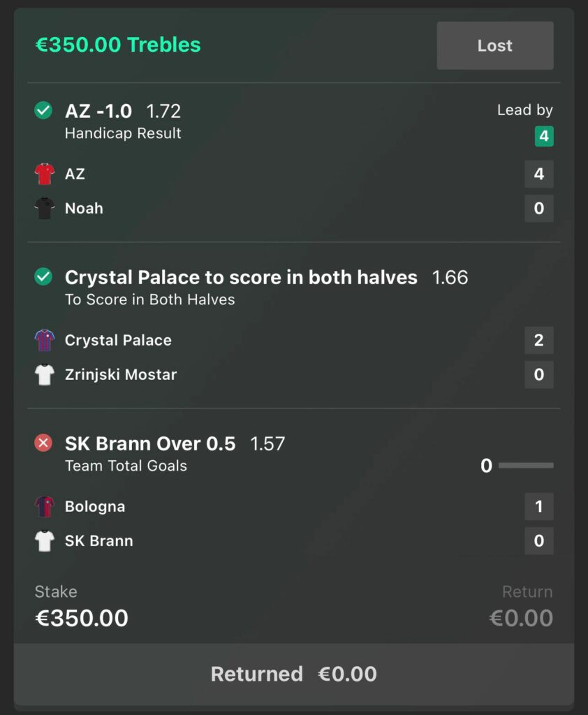588x715 pixels.
Task: Click the Returned €0.00 footer bar
Action: pyautogui.click(x=293, y=674)
